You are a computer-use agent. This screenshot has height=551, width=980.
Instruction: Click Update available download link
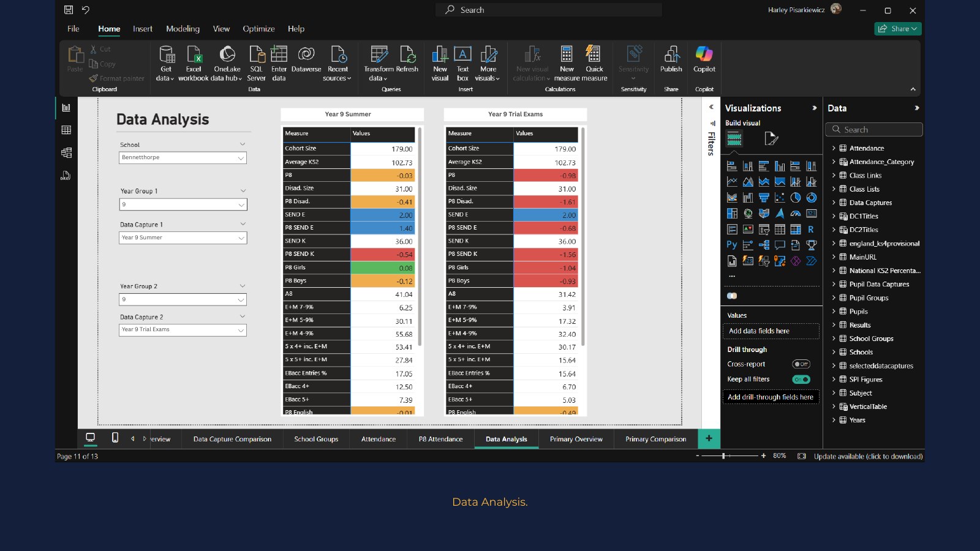click(869, 456)
